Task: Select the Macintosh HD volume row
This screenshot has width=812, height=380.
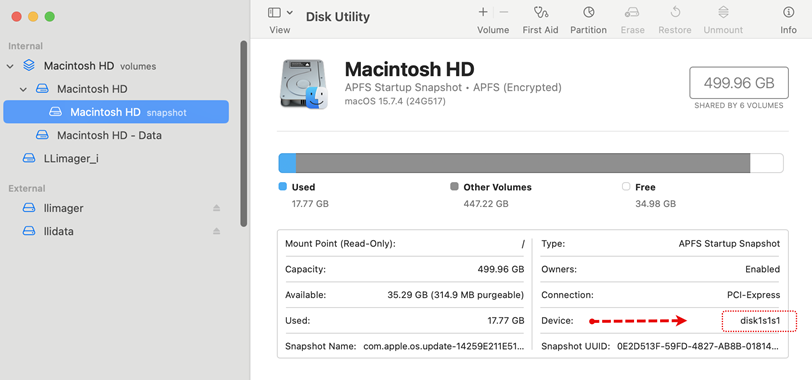Action: click(116, 89)
